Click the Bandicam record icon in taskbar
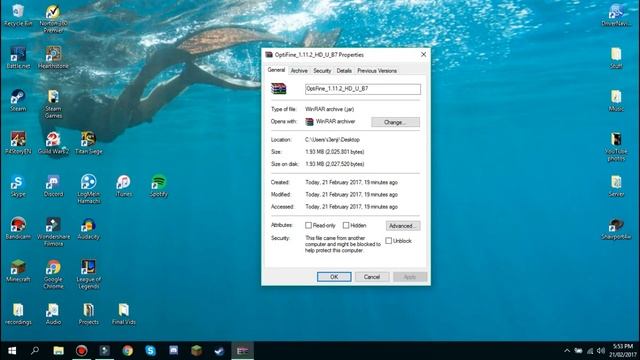 coord(82,351)
